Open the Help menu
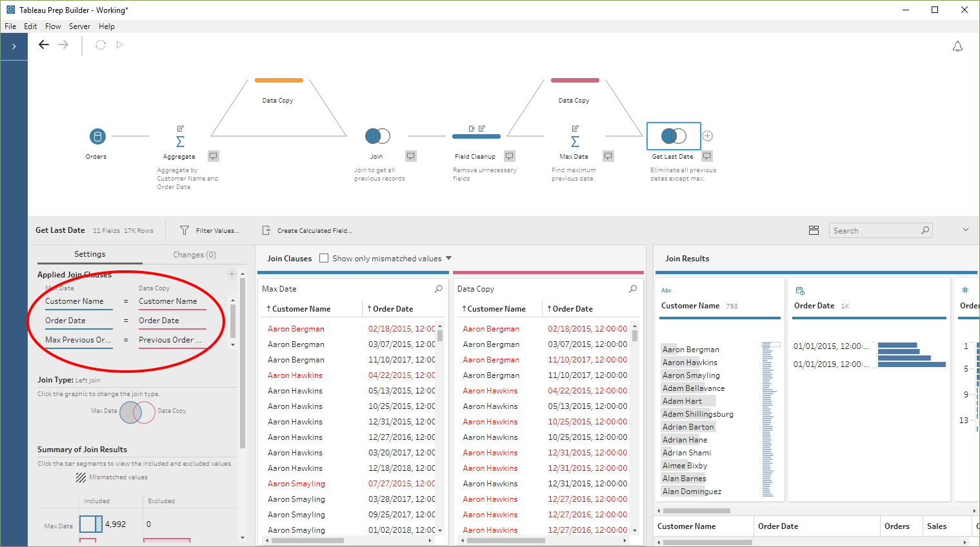The width and height of the screenshot is (980, 547). click(x=106, y=26)
